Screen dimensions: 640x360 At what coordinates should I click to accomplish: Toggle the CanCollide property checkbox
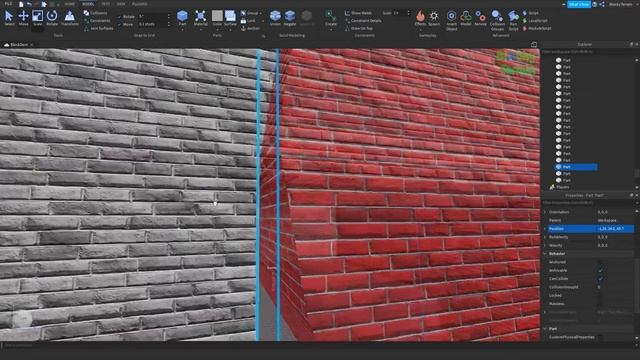click(x=600, y=279)
